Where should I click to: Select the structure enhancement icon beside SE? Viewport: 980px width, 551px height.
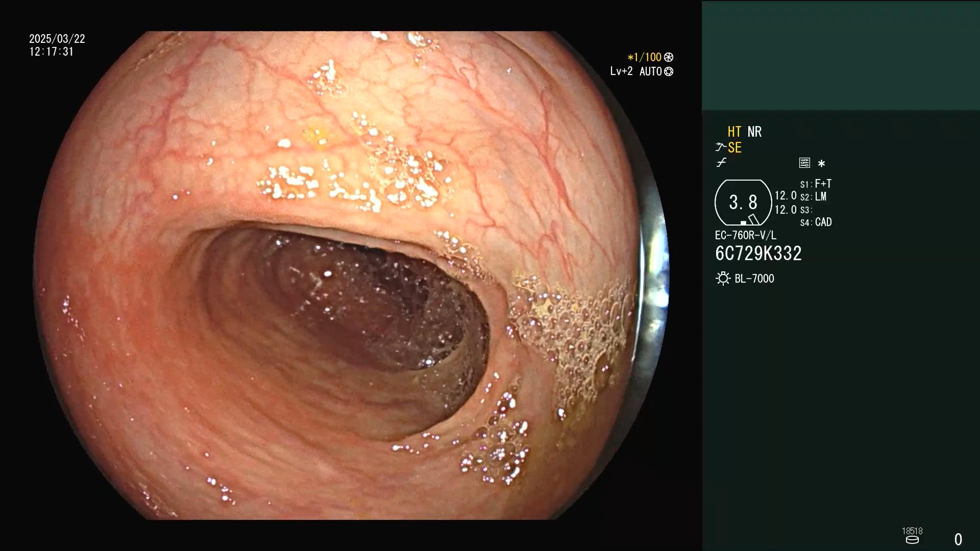721,147
